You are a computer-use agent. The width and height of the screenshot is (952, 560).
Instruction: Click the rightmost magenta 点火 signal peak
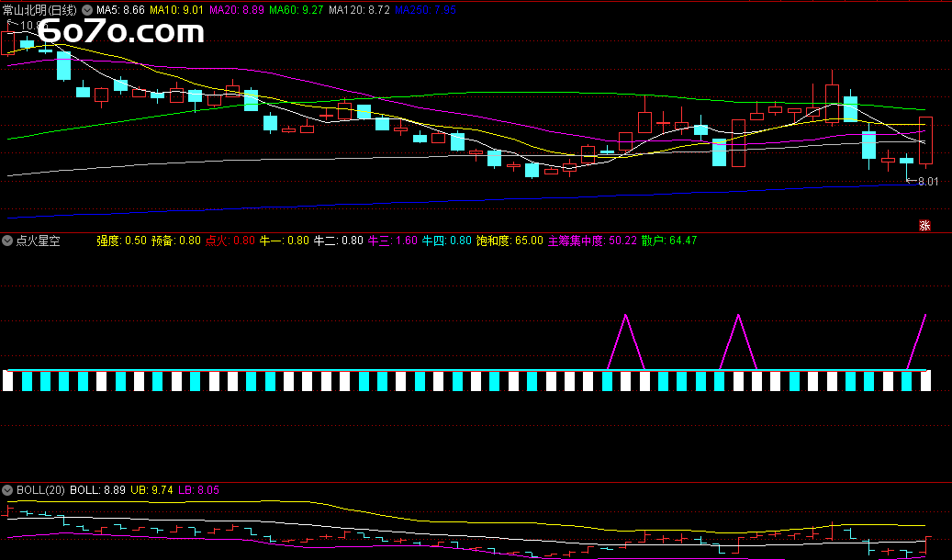pyautogui.click(x=925, y=315)
